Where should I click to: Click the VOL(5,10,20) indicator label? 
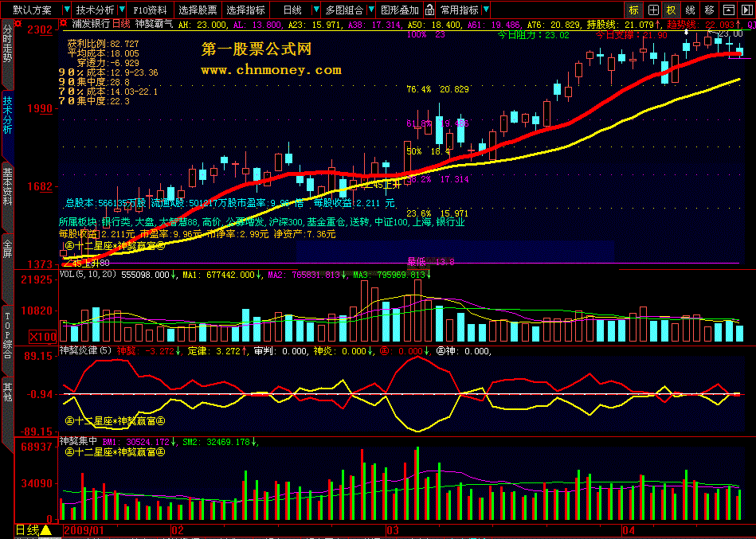88,275
